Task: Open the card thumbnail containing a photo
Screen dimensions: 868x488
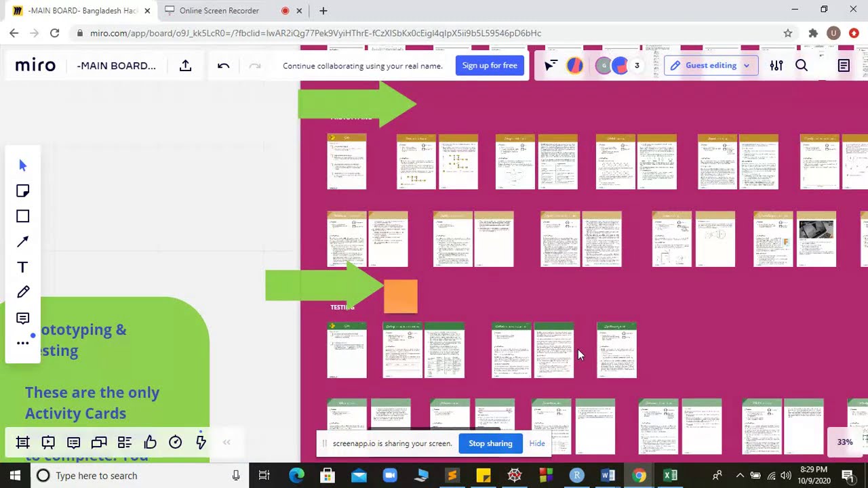Action: pyautogui.click(x=816, y=239)
